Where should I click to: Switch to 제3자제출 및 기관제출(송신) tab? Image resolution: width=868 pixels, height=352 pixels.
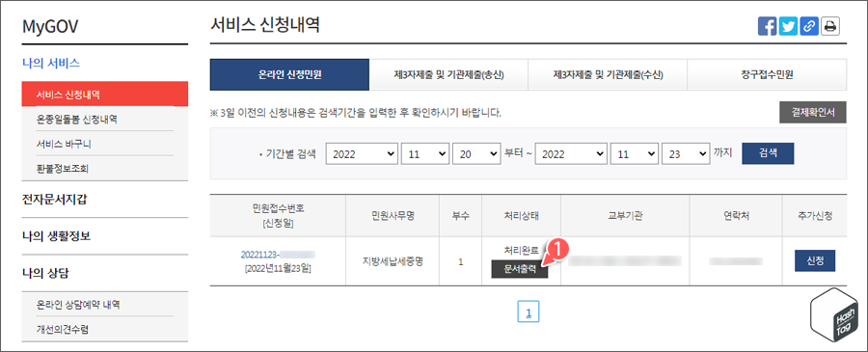click(448, 74)
